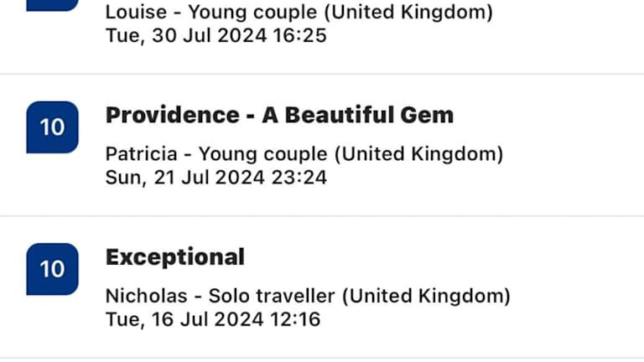Select the reviewer name Louise
The height and width of the screenshot is (362, 644).
(x=136, y=13)
